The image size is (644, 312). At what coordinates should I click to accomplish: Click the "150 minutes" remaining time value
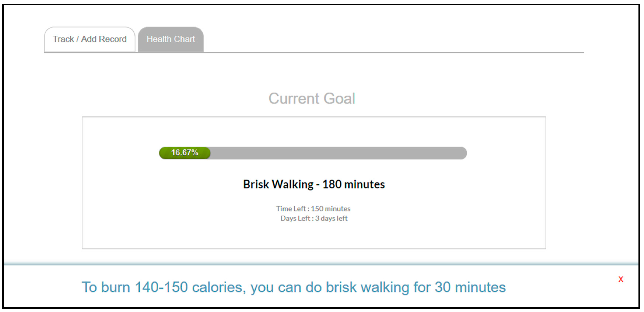tap(331, 209)
